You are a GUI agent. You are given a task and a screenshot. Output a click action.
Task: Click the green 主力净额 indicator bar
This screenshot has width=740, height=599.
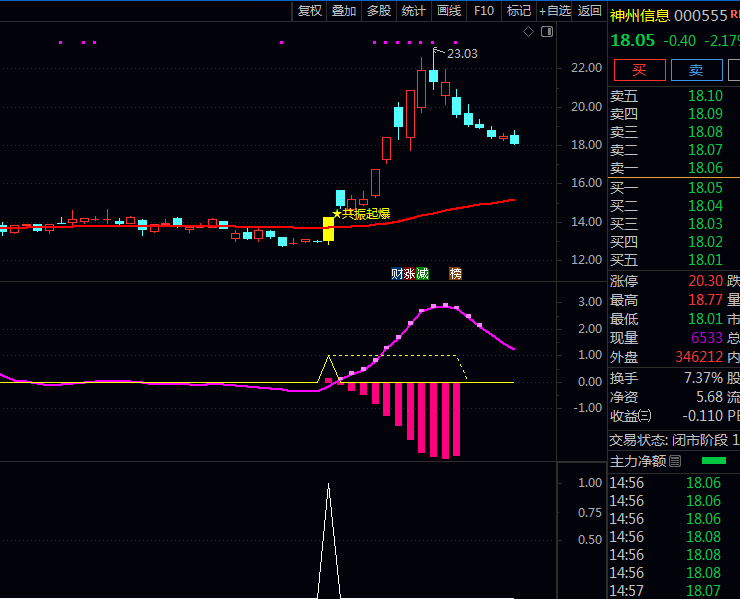pos(714,461)
